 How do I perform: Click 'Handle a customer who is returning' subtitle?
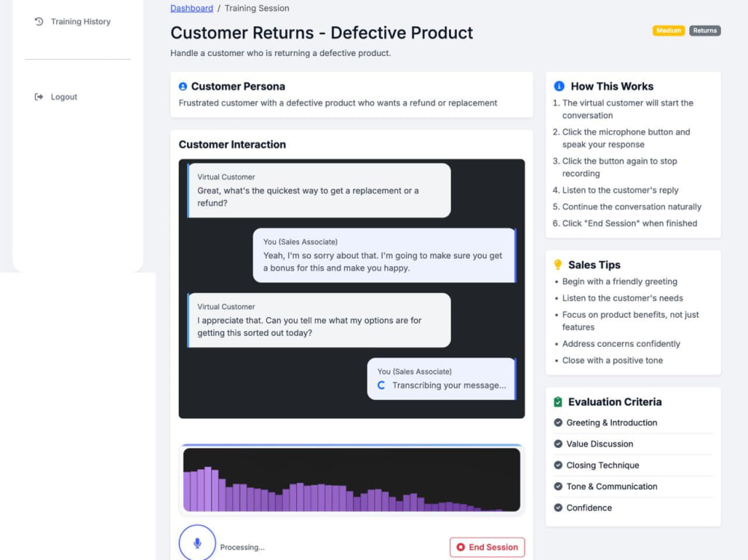280,53
